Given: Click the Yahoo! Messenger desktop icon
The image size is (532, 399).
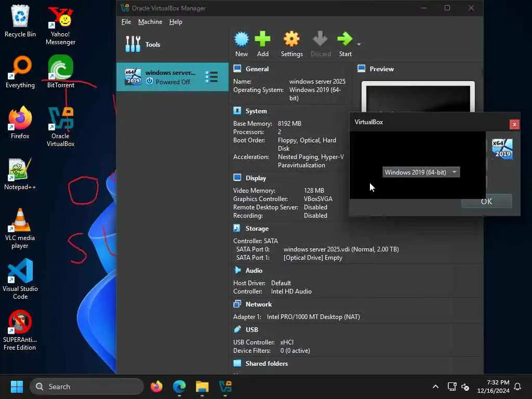Looking at the screenshot, I should 60,26.
